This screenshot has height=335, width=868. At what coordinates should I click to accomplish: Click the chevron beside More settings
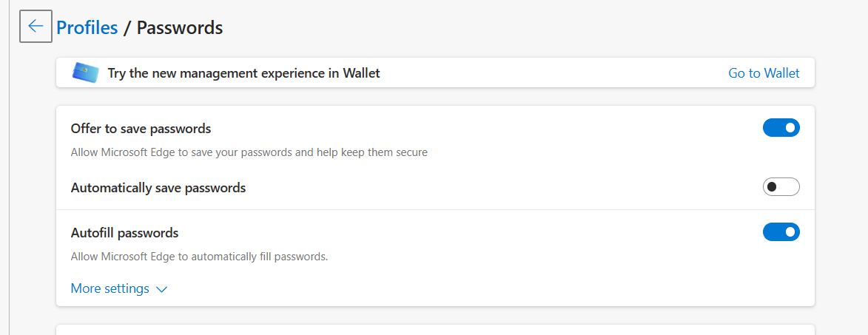(x=162, y=289)
